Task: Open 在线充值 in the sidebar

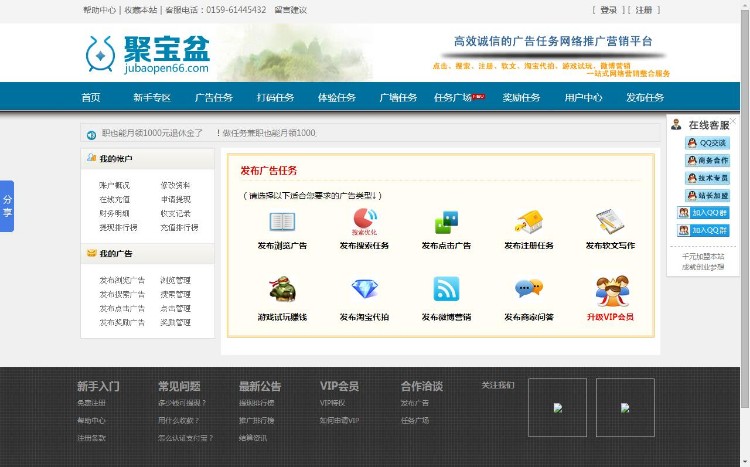Action: point(115,199)
